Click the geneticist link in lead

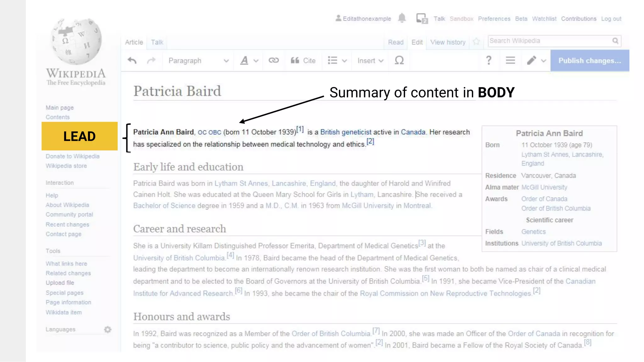pos(356,132)
